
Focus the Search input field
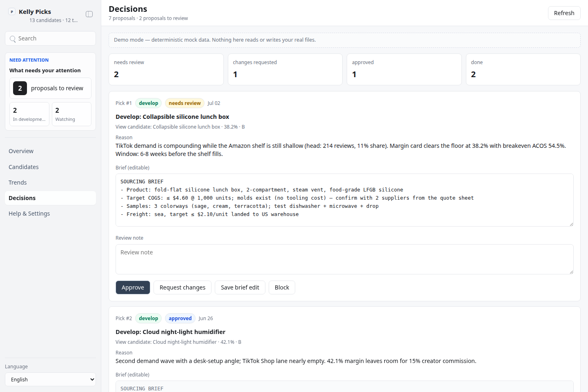point(50,38)
